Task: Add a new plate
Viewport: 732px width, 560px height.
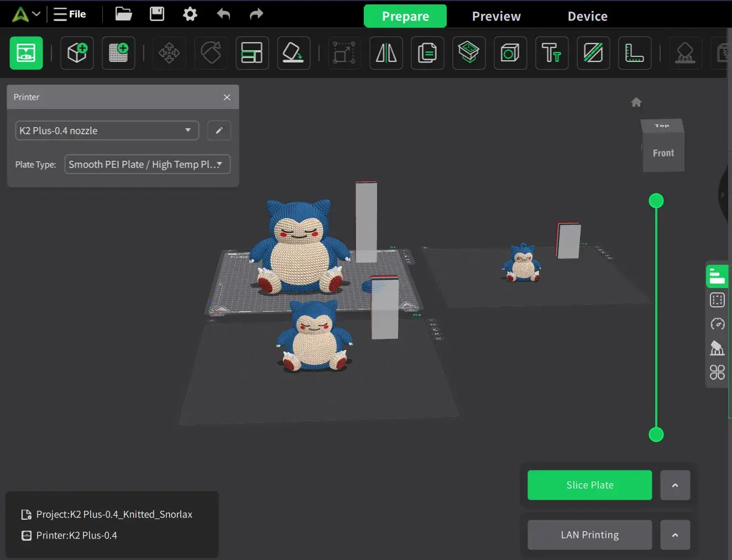Action: [118, 53]
